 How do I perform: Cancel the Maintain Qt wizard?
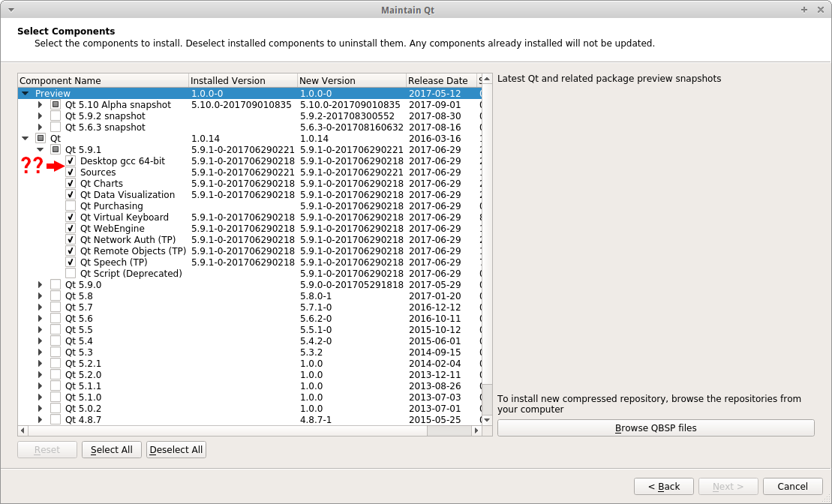click(793, 487)
